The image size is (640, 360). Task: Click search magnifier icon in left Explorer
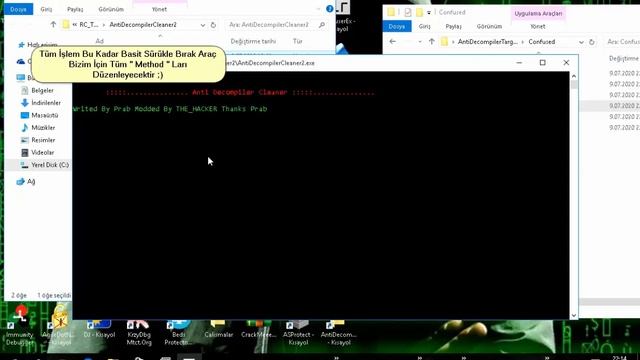(x=322, y=25)
